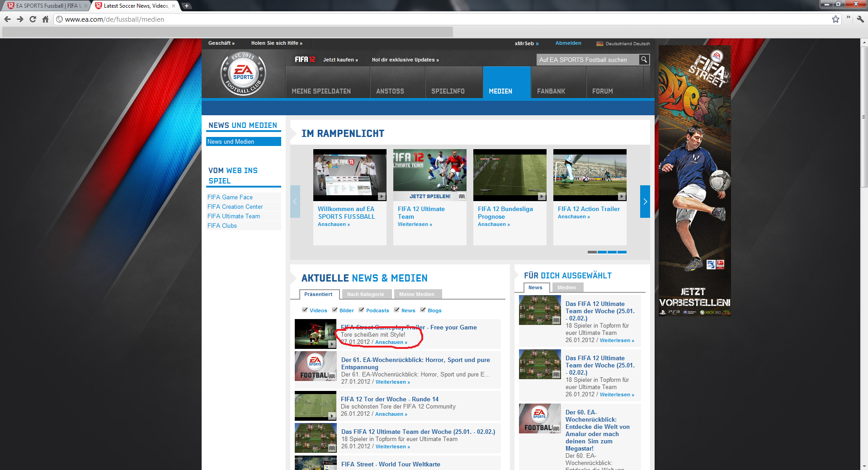Image resolution: width=868 pixels, height=470 pixels.
Task: Open the Deutschland Deutsch language selector
Action: coord(623,44)
